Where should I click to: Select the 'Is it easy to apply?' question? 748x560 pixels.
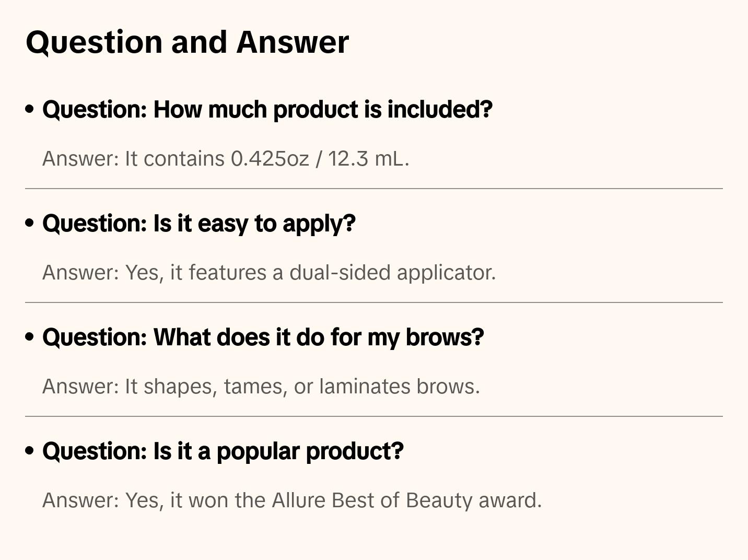pos(198,224)
